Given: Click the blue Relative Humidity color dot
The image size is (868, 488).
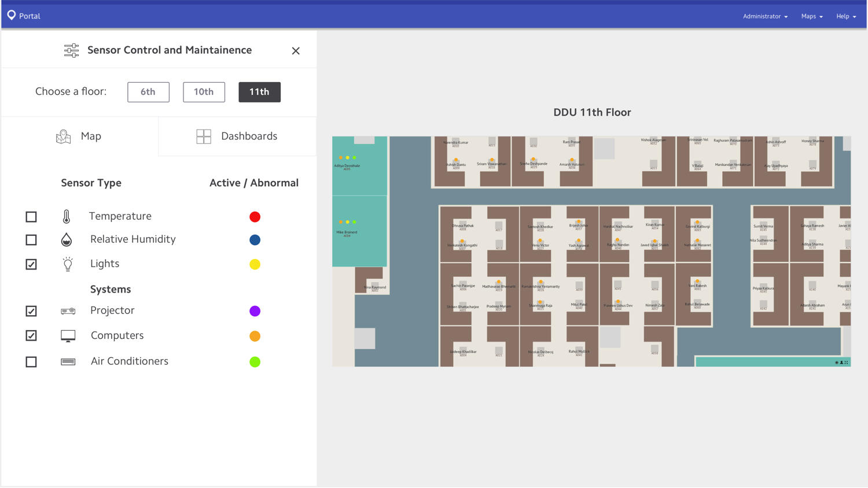Looking at the screenshot, I should [x=255, y=240].
